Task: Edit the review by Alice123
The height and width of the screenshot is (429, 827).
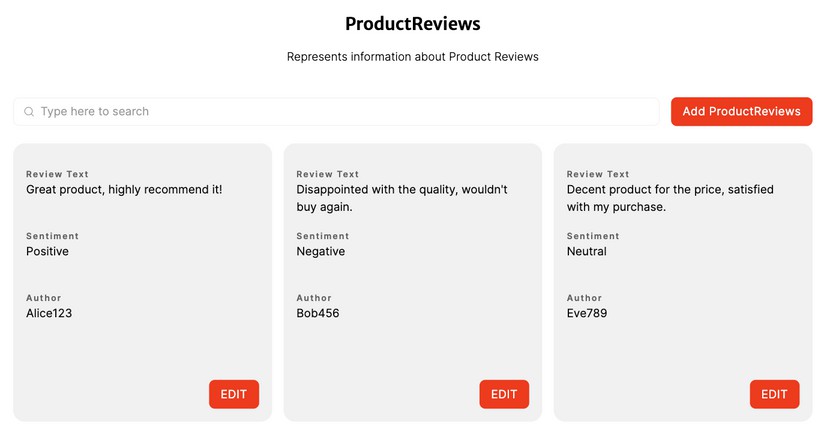Action: [x=233, y=394]
